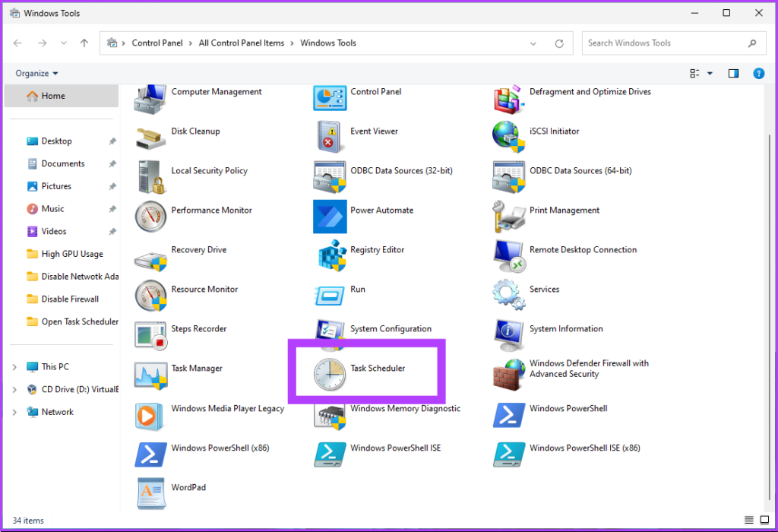Screen dimensions: 778x532
Task: Select ODBC Data Sources (32-bit) icon
Action: click(x=330, y=176)
